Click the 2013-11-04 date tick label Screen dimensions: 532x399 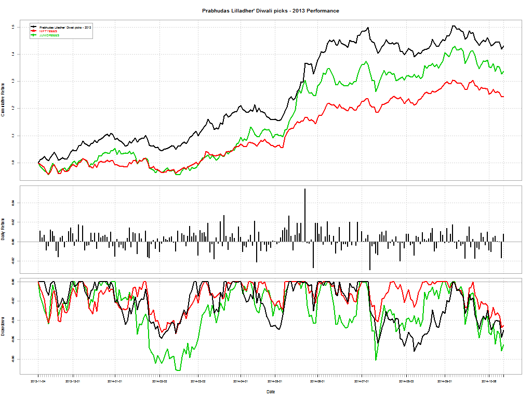(38, 381)
